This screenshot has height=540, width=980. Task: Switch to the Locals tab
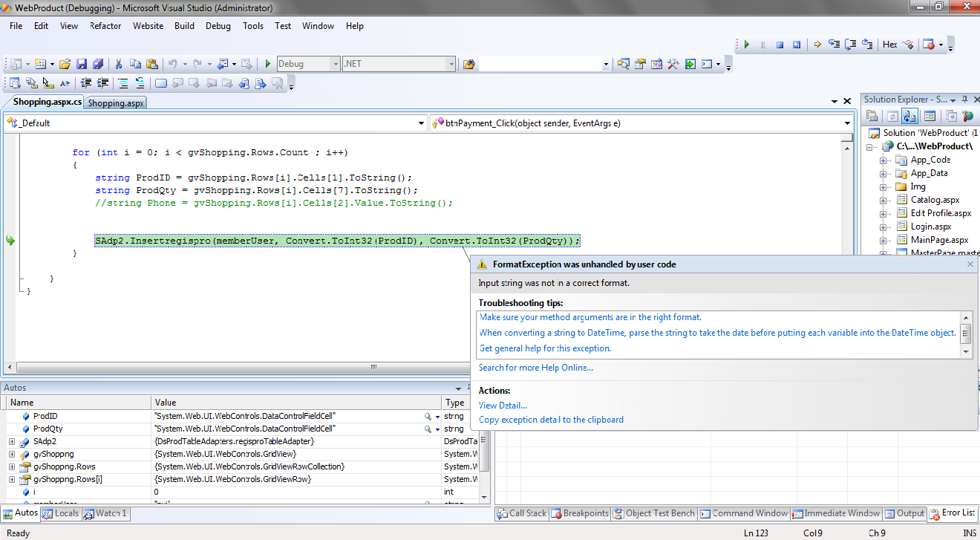(60, 513)
